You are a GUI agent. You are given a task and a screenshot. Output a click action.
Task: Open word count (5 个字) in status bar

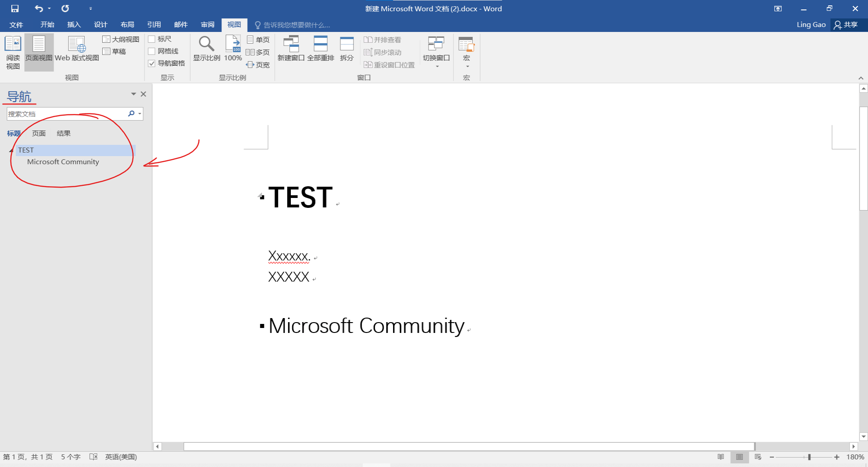pyautogui.click(x=71, y=457)
